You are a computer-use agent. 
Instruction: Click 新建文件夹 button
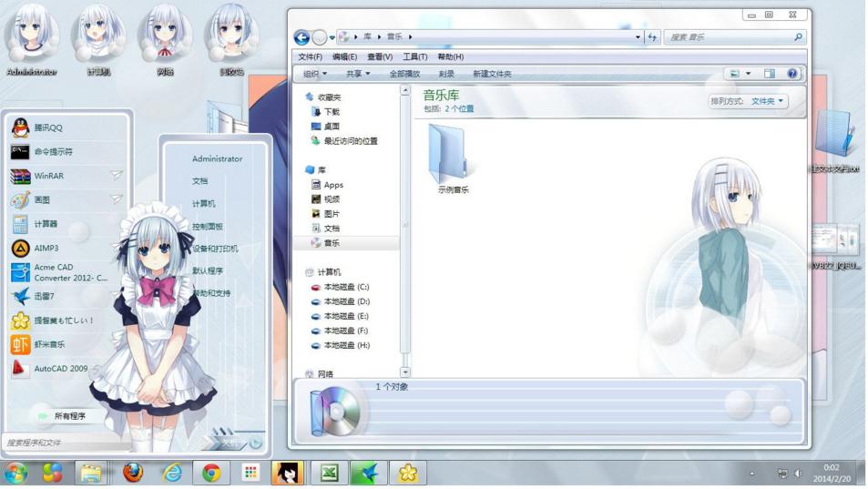coord(492,74)
